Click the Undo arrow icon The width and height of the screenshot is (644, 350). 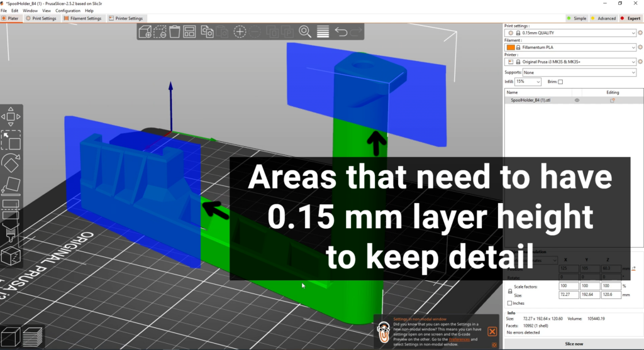[x=341, y=31]
